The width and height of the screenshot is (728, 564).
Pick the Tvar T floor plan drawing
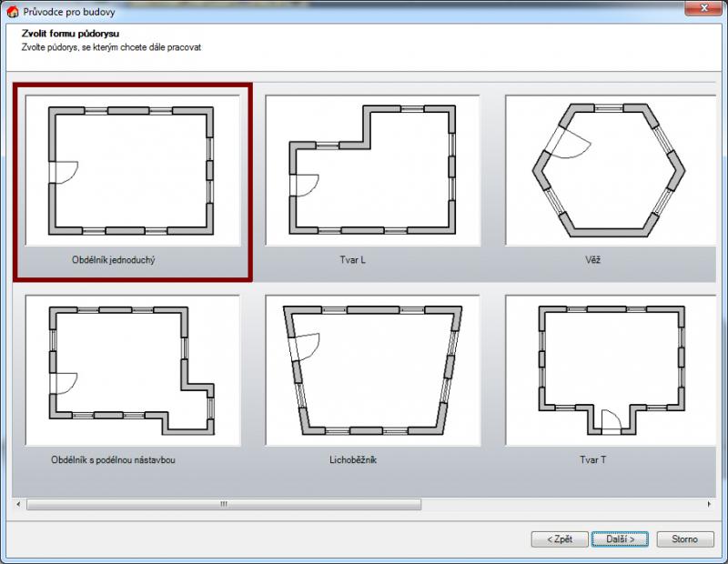pyautogui.click(x=609, y=370)
